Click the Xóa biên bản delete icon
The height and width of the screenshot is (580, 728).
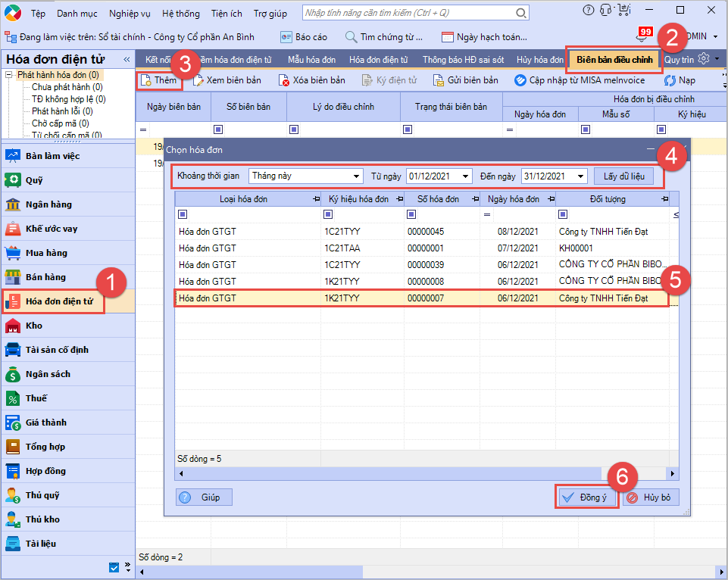[284, 80]
